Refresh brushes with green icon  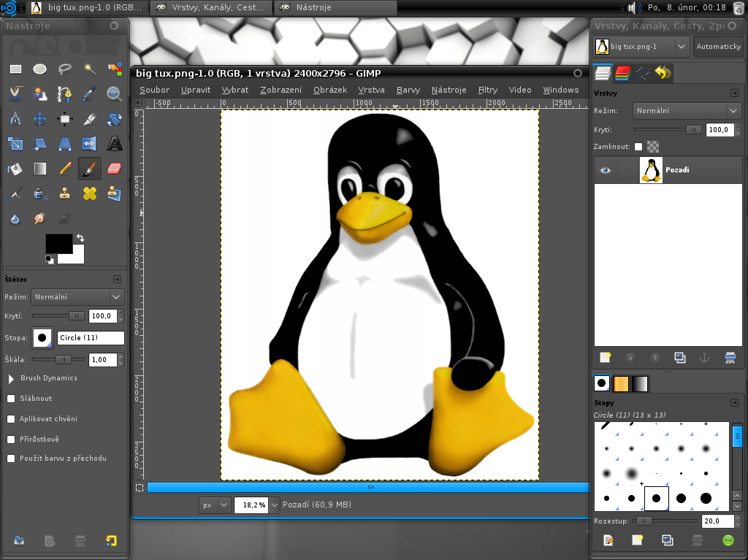[728, 540]
